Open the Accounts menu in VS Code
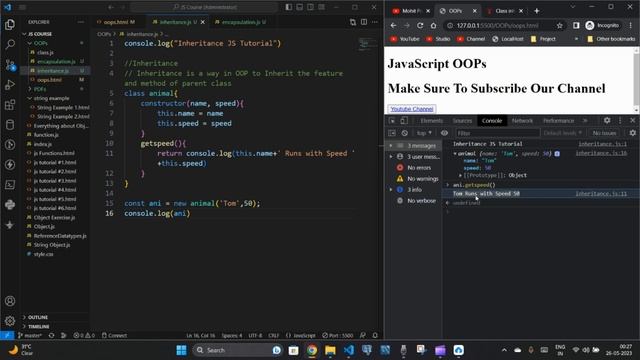Image resolution: width=640 pixels, height=360 pixels. [10, 301]
